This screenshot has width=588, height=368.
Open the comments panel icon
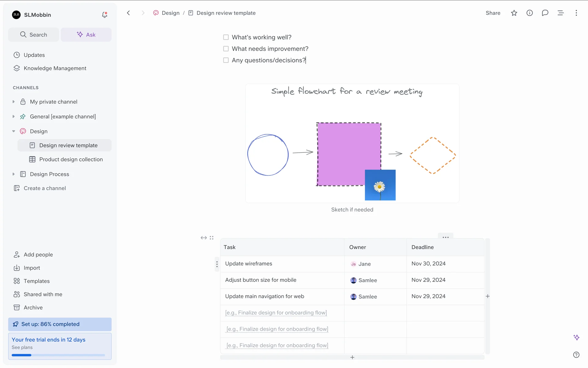pos(545,13)
